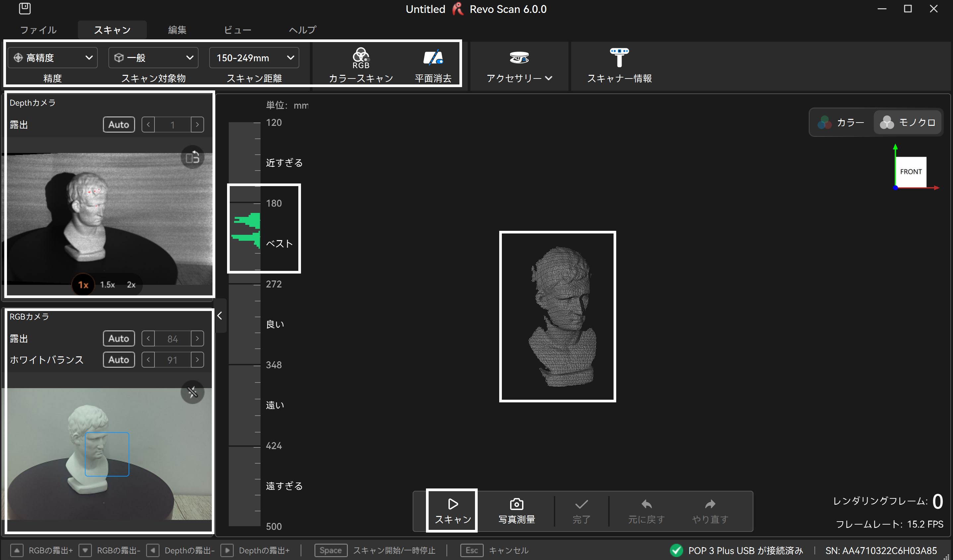Switch display mode to カラー

click(x=841, y=123)
